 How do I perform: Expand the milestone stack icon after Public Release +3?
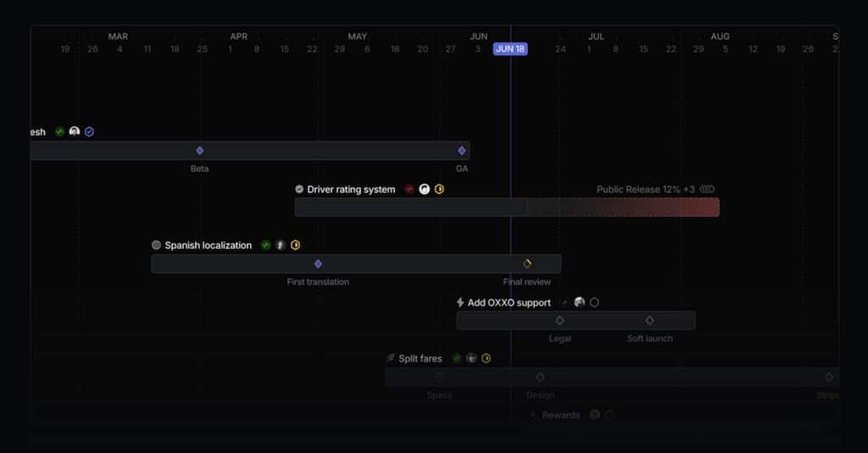click(x=707, y=190)
